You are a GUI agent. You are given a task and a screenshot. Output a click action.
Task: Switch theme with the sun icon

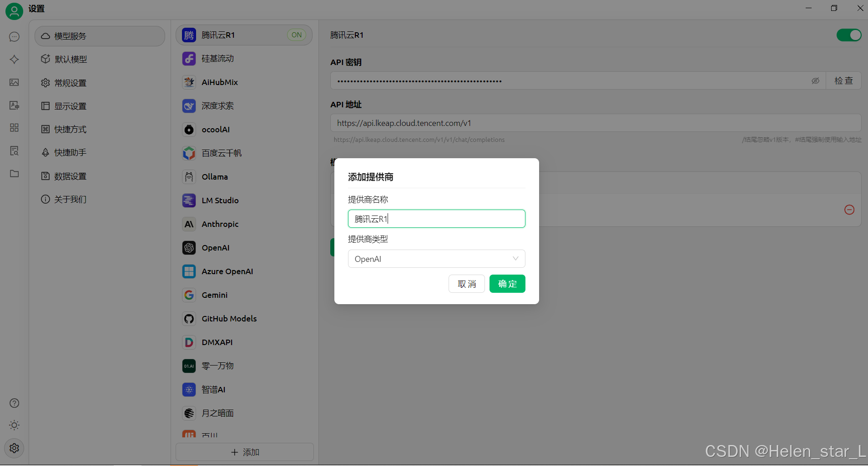click(x=14, y=426)
